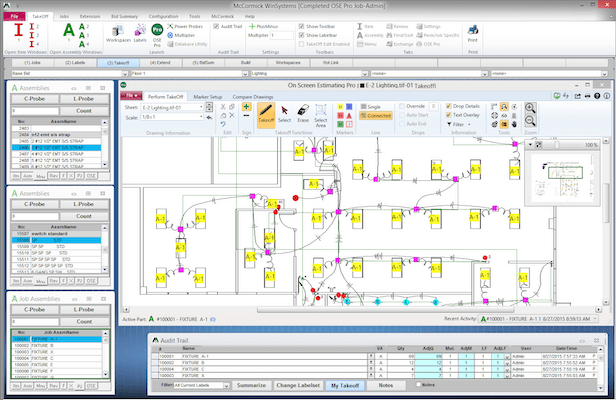
Task: Click the Cut scissors icon
Action: point(223,106)
